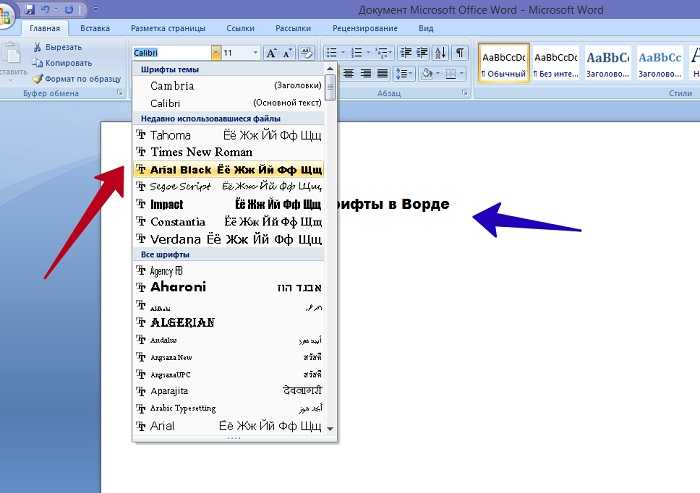The width and height of the screenshot is (700, 493).
Task: Select the first Заголовок heading style
Action: coord(608,63)
